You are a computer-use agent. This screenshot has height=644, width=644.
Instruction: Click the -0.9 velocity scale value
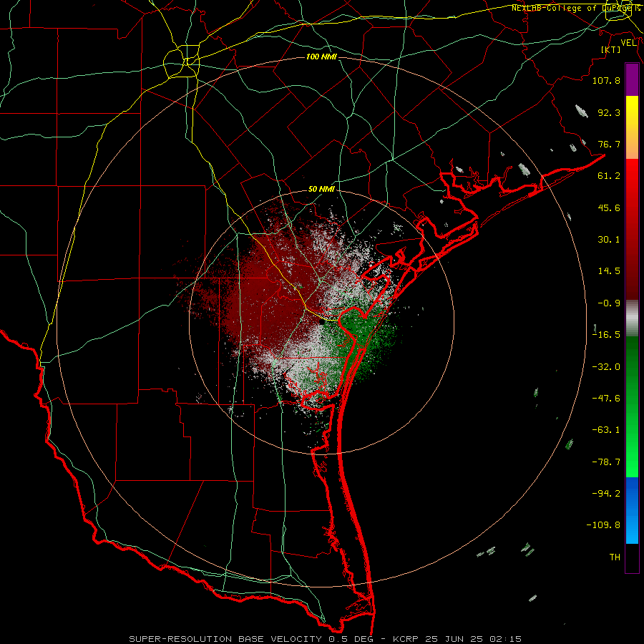tap(609, 303)
